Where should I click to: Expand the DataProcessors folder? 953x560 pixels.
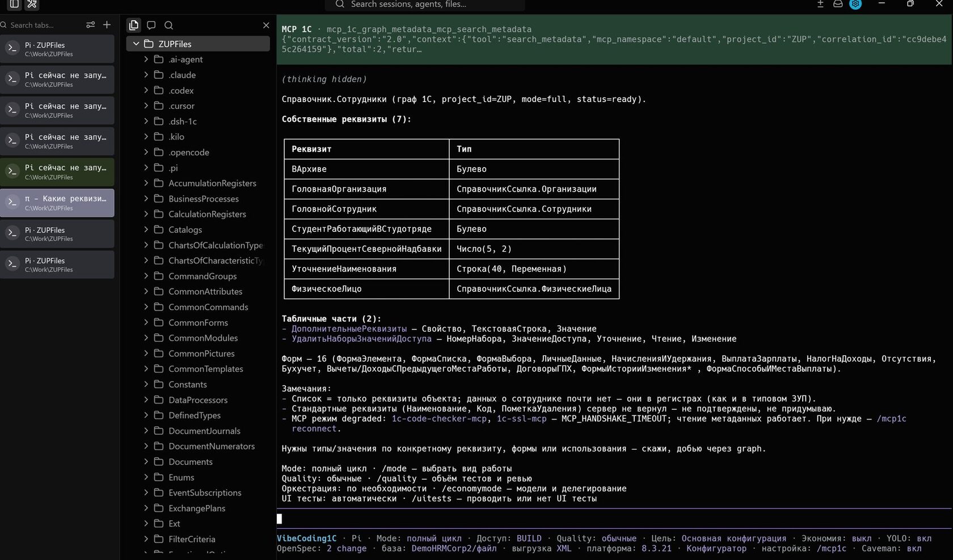pos(146,400)
